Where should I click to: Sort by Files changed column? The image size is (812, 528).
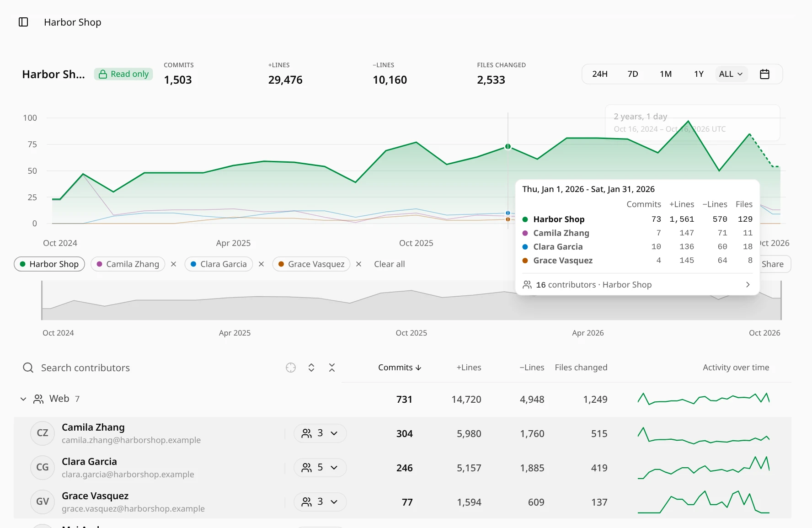pyautogui.click(x=581, y=368)
